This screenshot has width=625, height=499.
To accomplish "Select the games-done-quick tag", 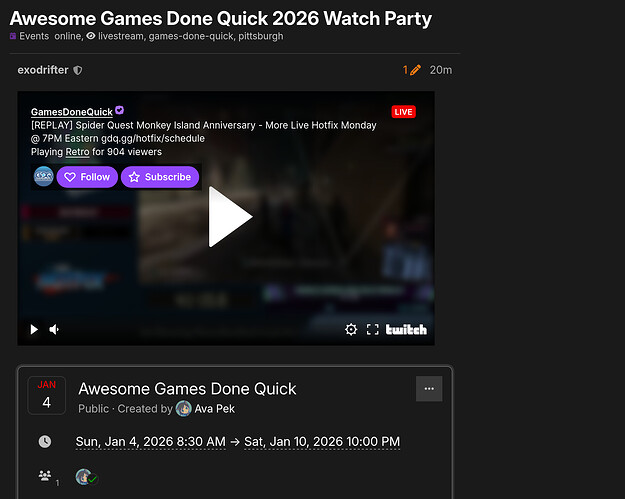I will [191, 36].
